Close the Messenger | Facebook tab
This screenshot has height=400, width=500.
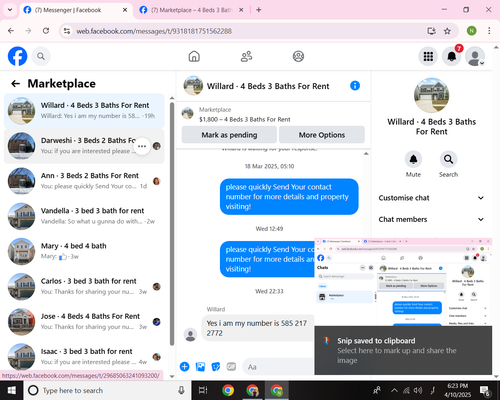coord(125,10)
